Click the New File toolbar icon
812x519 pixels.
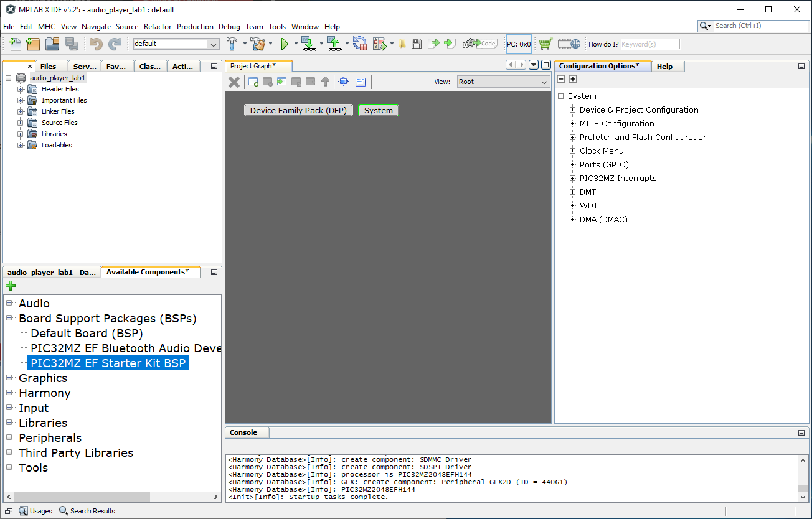(x=15, y=44)
